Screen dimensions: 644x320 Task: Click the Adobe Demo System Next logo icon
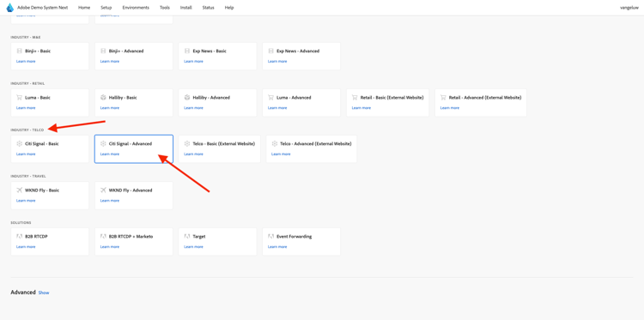coord(9,8)
